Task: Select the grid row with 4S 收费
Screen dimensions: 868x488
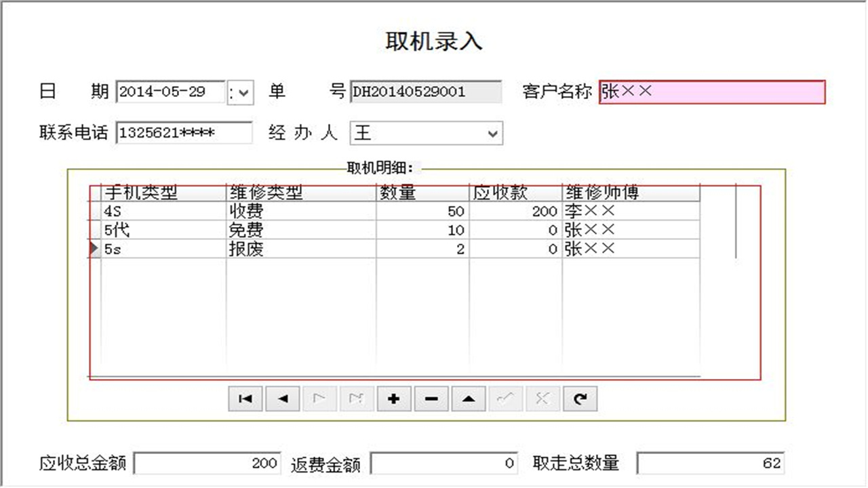Action: 271,211
